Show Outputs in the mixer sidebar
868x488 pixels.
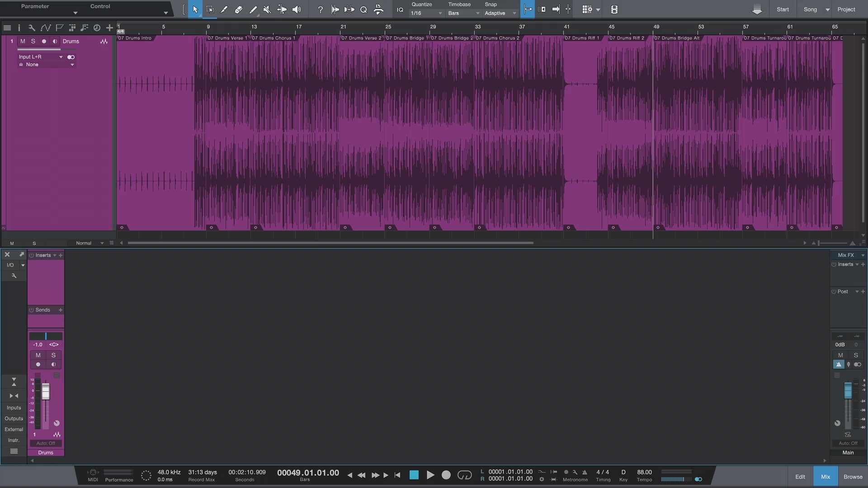pos(14,418)
